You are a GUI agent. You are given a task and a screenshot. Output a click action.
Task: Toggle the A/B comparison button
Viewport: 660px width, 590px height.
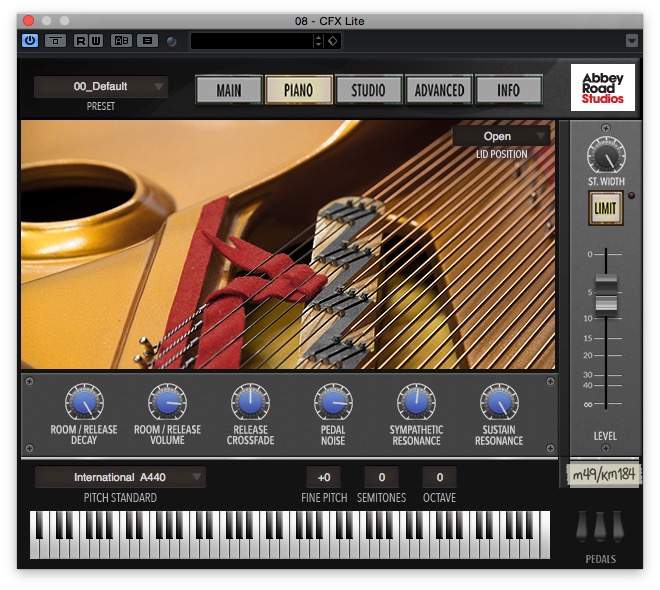point(121,41)
